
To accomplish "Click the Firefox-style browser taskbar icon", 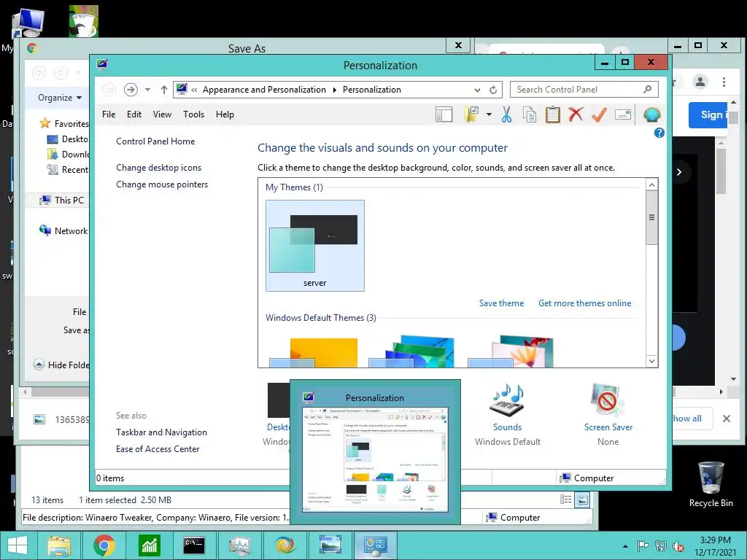I will coord(285,545).
